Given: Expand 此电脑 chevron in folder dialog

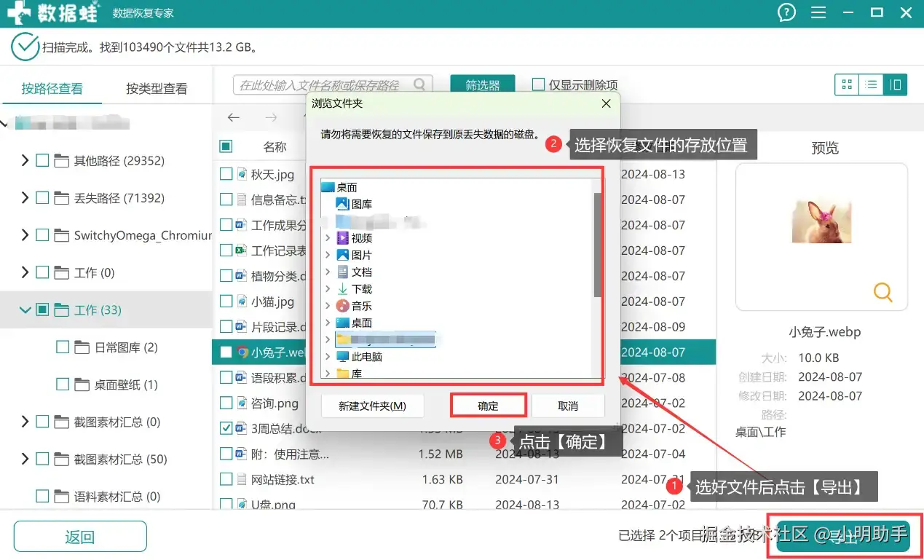Looking at the screenshot, I should click(x=328, y=357).
